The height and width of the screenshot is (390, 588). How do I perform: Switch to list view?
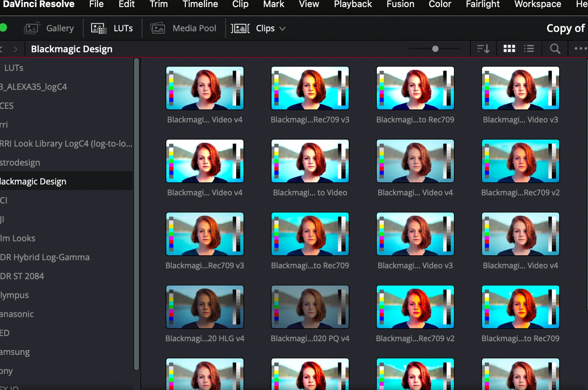point(529,48)
